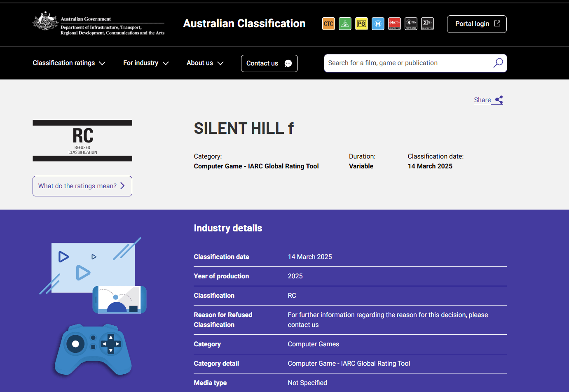The image size is (569, 392).
Task: Click the Australian Classification site title
Action: 244,23
